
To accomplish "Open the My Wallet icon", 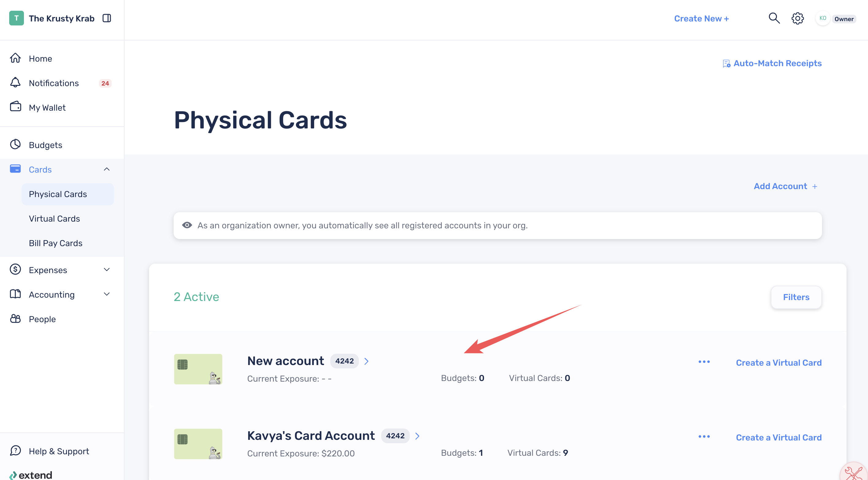I will 16,107.
